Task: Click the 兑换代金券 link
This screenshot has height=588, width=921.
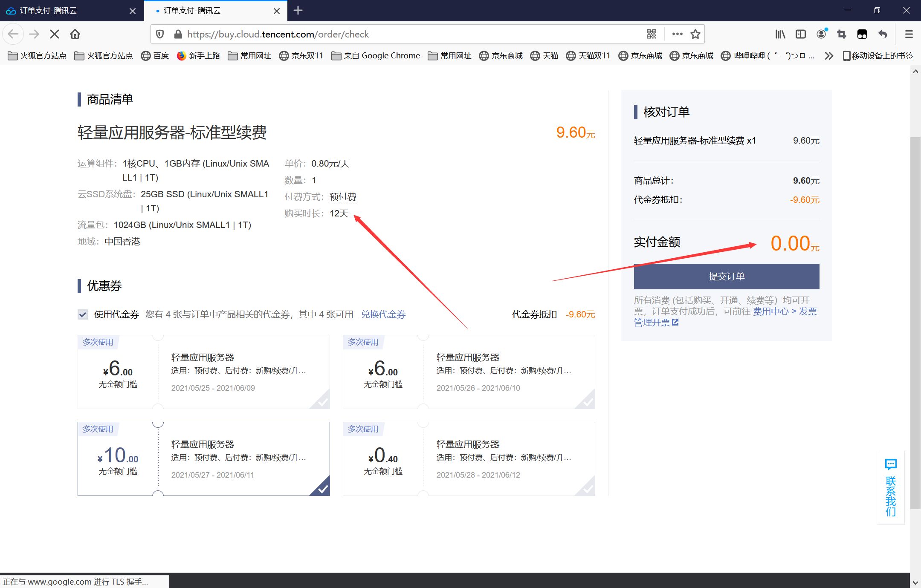Action: tap(383, 314)
